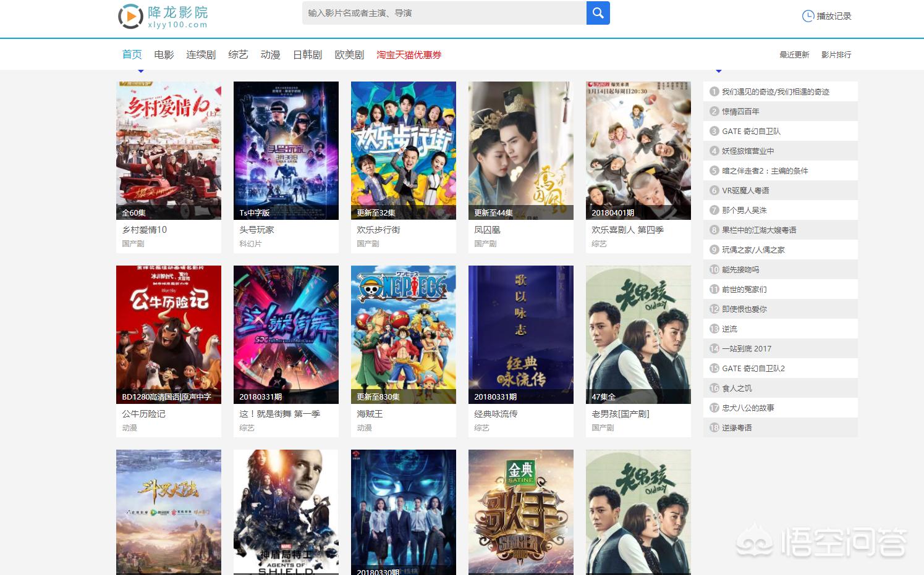Open the 头号玩家 poster thumbnail

coord(286,151)
